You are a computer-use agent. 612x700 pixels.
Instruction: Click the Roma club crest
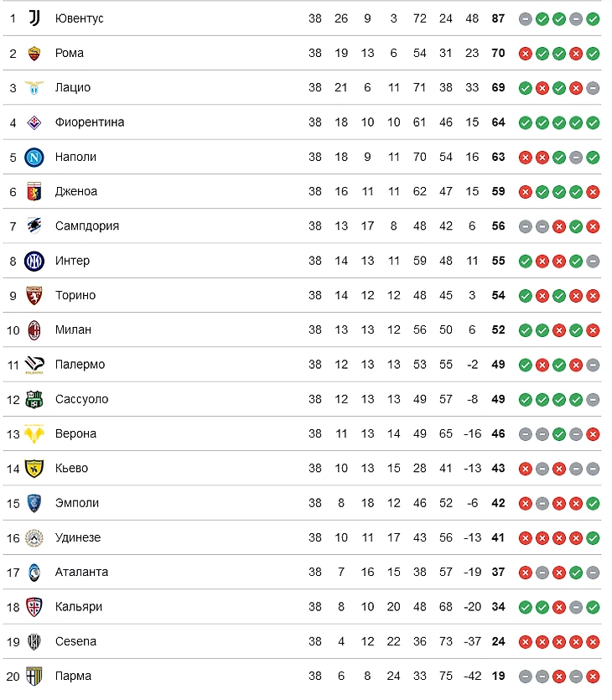(x=34, y=53)
